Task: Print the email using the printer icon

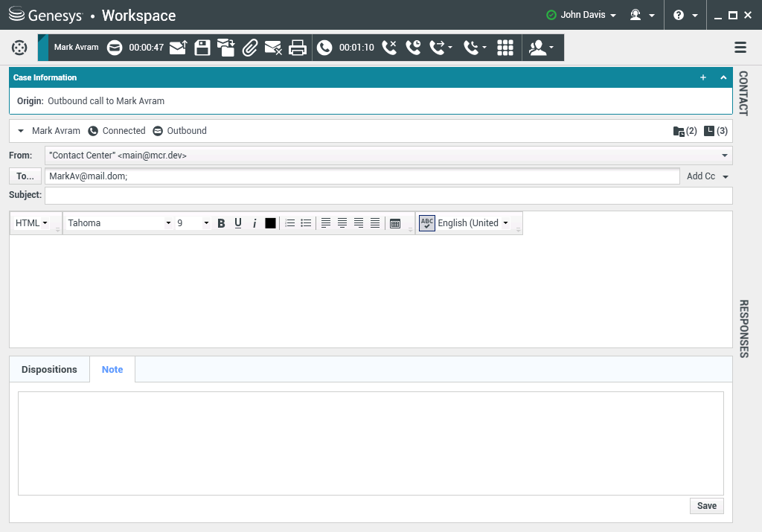Action: click(x=298, y=48)
